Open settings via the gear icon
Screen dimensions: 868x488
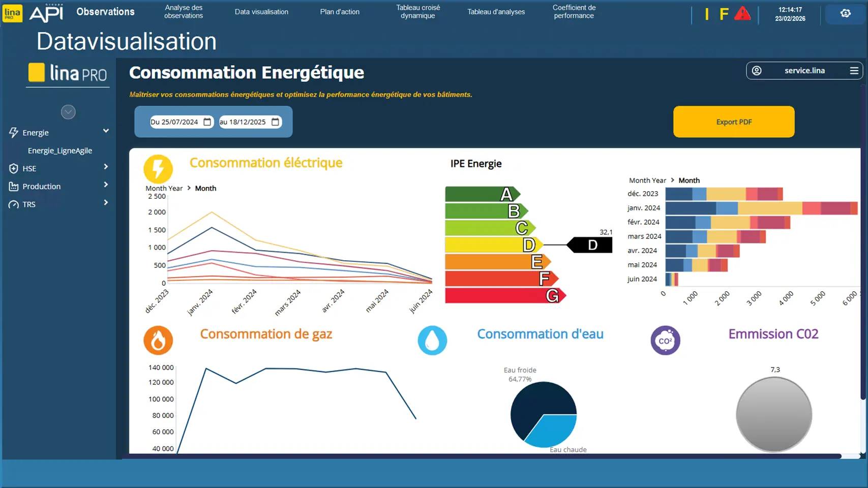point(845,14)
